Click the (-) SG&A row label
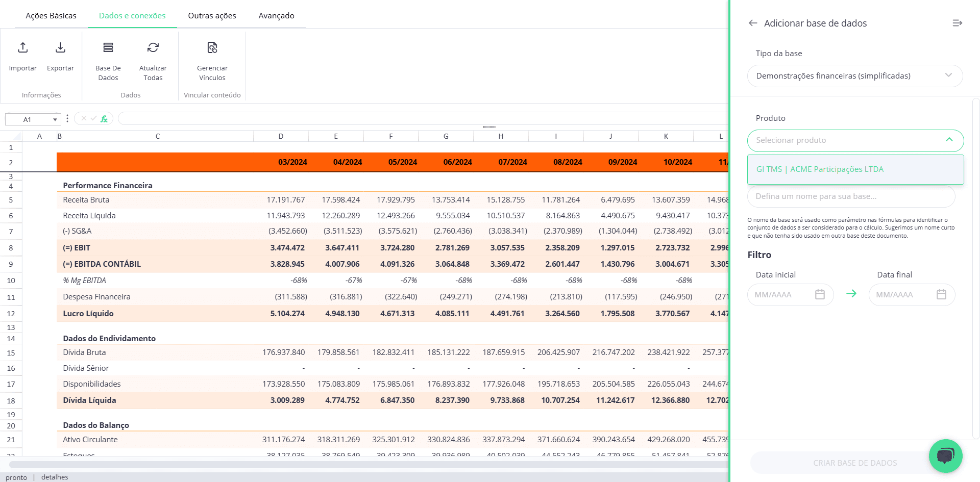The width and height of the screenshot is (980, 482). tap(77, 231)
